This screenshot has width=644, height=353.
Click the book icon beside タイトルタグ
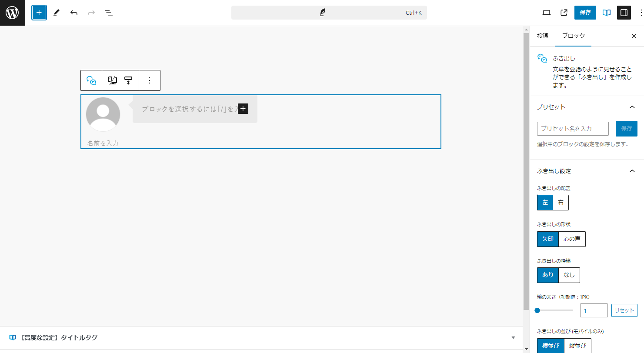point(13,338)
